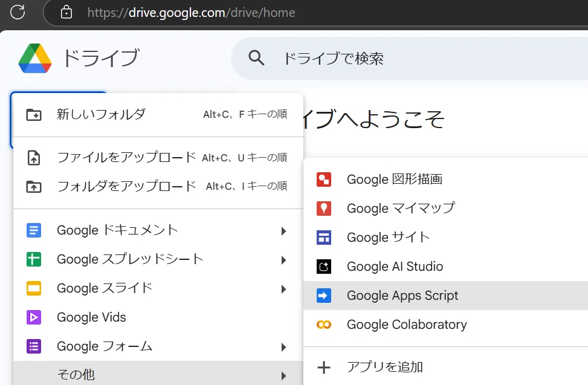This screenshot has height=385, width=588.
Task: Click the search magnifier icon
Action: 256,58
